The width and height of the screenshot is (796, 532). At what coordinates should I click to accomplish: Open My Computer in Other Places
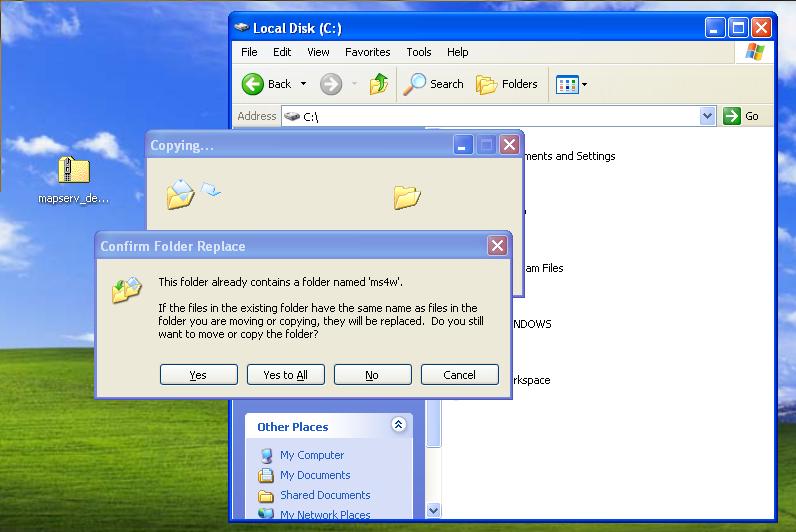(x=311, y=455)
